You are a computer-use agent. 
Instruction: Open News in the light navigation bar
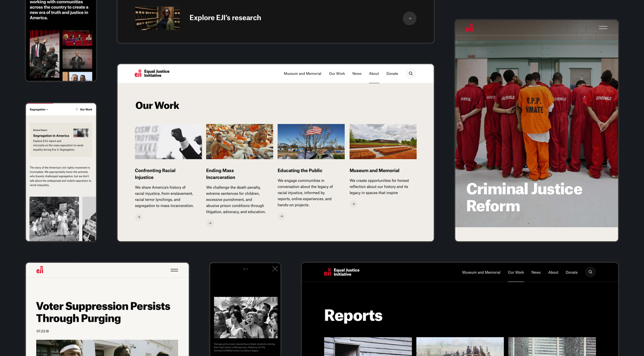[x=357, y=74]
